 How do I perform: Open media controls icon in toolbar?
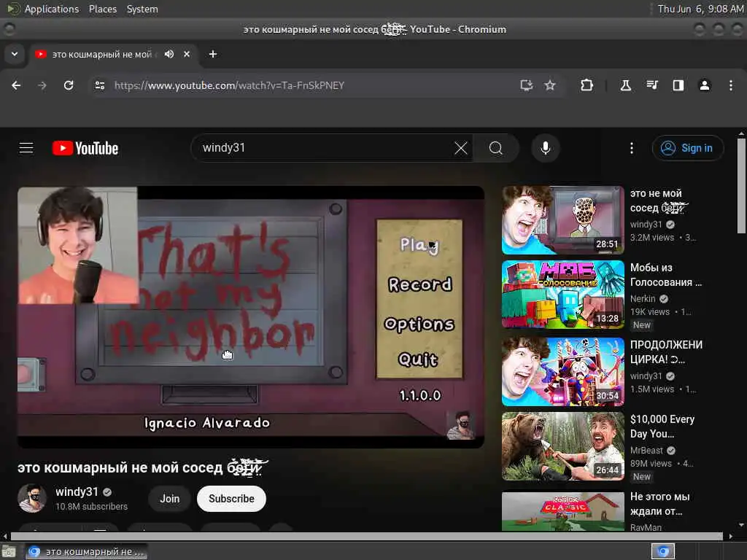[x=652, y=85]
